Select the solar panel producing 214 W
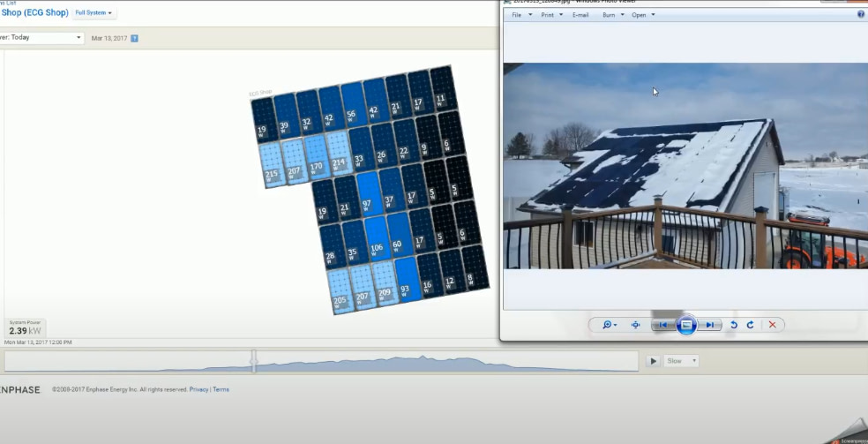This screenshot has width=868, height=444. coord(338,153)
